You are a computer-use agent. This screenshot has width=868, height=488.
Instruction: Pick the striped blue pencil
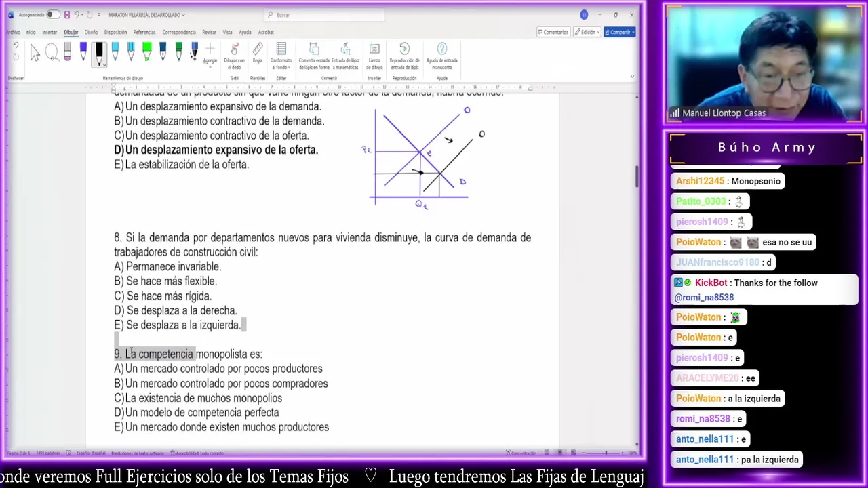click(131, 53)
